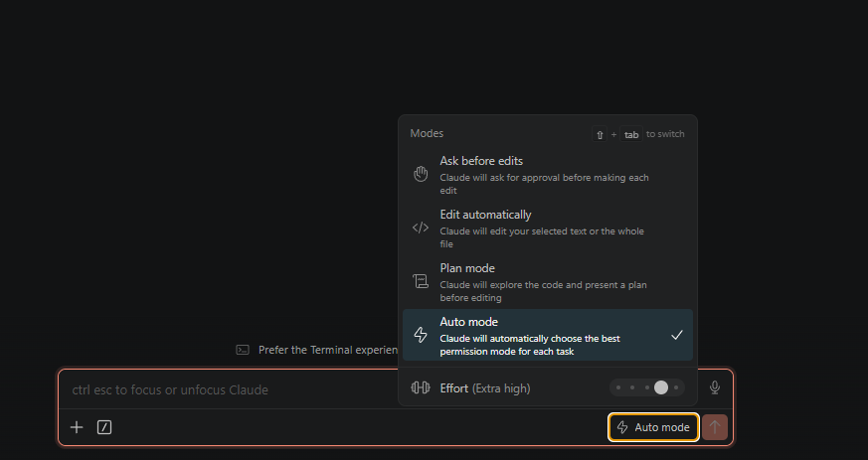Choose Edit automatically mode
Screen dimensions: 868x460
[x=548, y=229]
